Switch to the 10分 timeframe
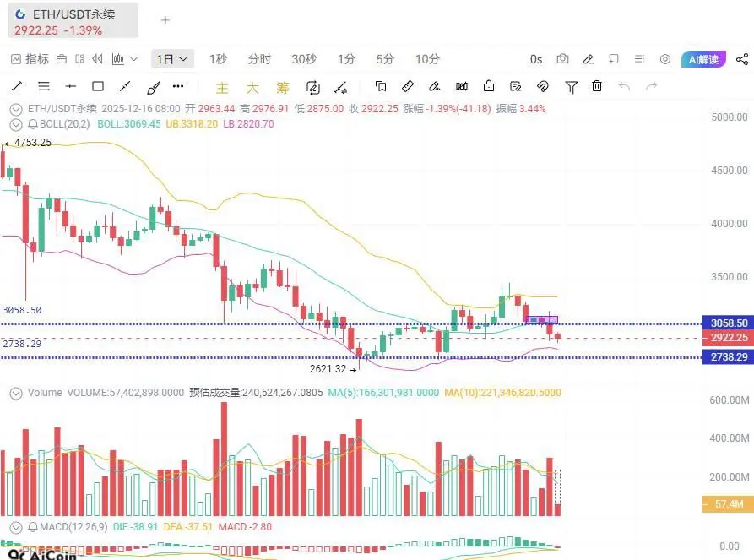754x560 pixels. (427, 59)
